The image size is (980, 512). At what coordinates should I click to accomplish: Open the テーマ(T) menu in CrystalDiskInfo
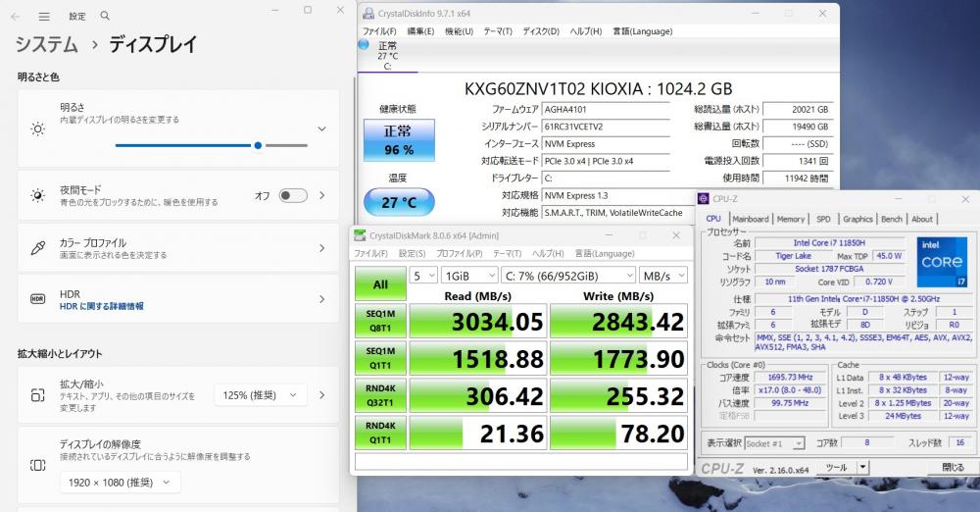point(498,30)
